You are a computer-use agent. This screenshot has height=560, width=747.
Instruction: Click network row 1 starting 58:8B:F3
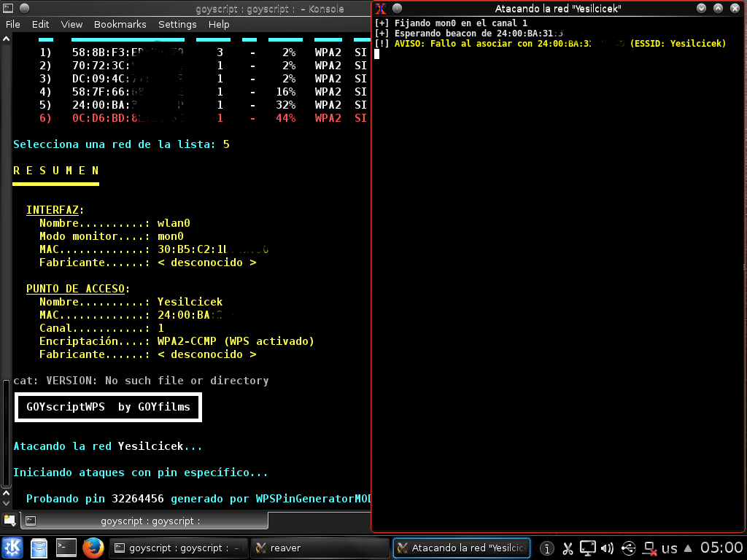203,52
